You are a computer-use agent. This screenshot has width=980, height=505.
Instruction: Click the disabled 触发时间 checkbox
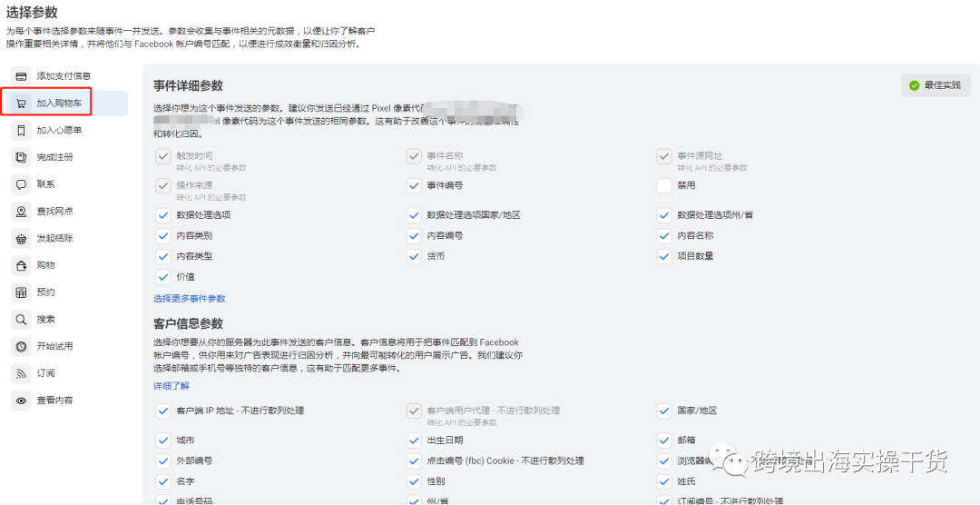163,156
